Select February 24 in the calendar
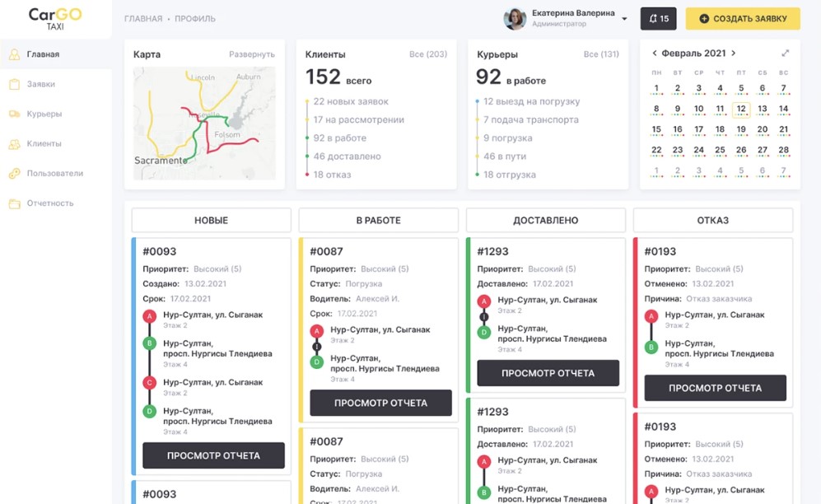The height and width of the screenshot is (504, 821). 698,150
